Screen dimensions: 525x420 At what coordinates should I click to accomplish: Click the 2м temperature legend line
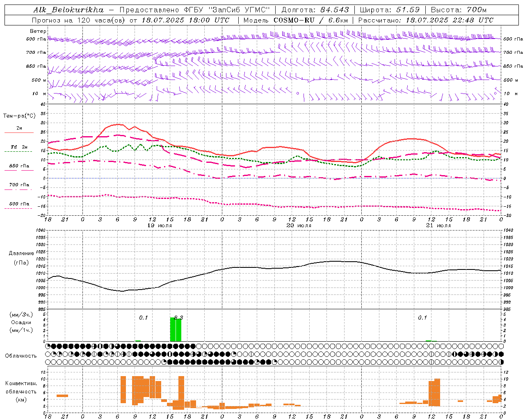19,132
